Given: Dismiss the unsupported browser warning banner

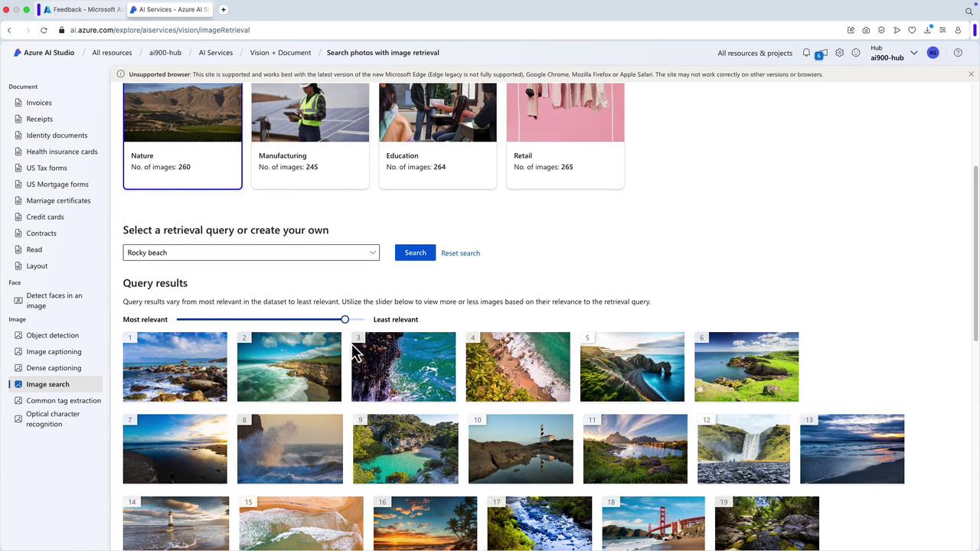Looking at the screenshot, I should [x=971, y=74].
